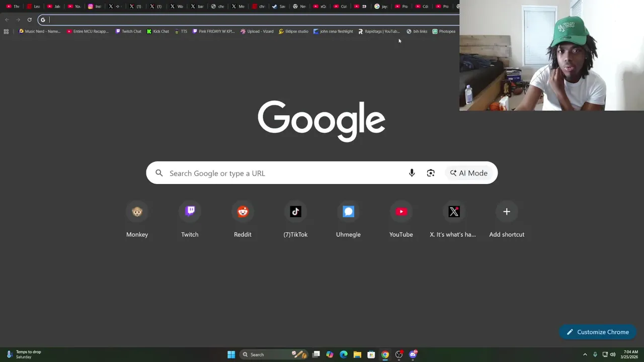The image size is (644, 362).
Task: Click the browser forward arrow
Action: point(18,20)
